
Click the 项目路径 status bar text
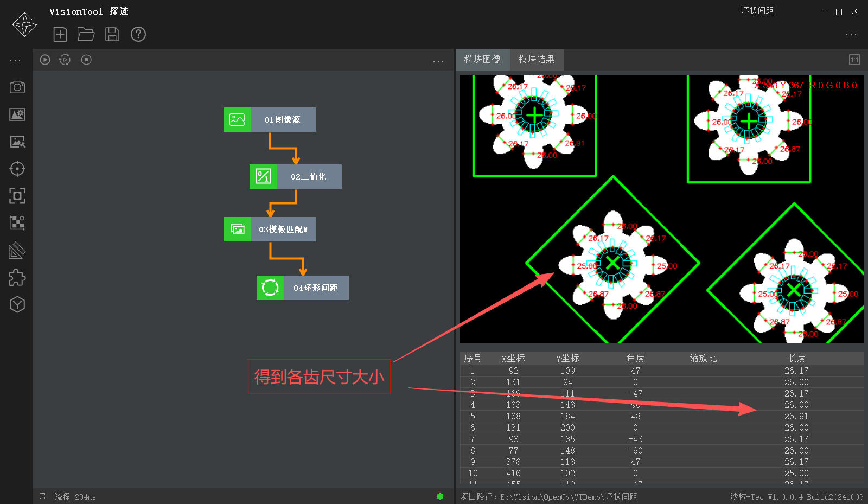548,496
